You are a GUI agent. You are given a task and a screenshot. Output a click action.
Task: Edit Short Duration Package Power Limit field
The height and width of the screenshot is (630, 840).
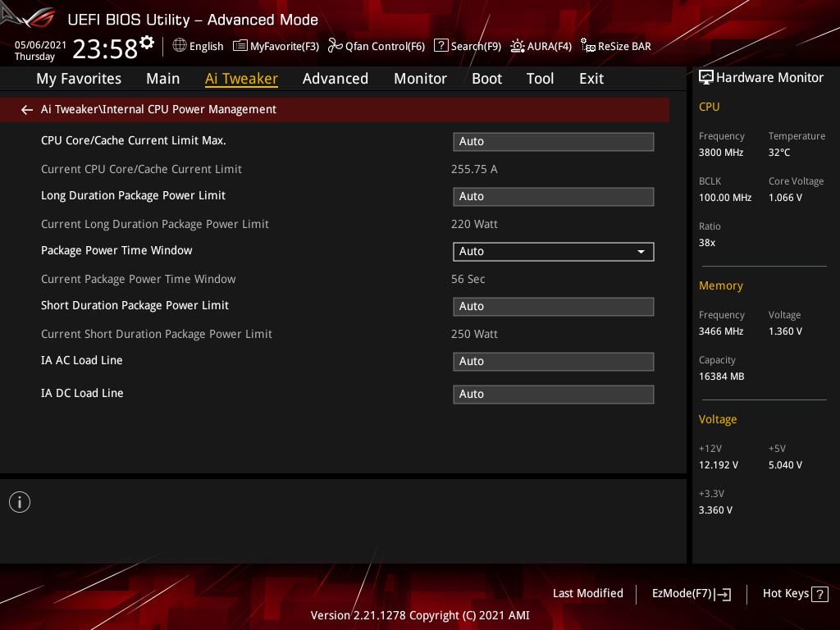[554, 307]
